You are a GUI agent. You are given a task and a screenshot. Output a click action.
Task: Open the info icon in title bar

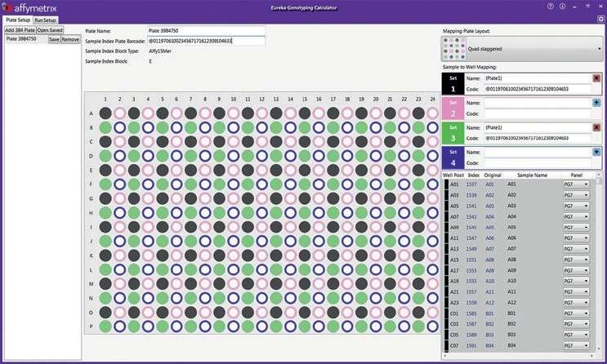tap(563, 7)
